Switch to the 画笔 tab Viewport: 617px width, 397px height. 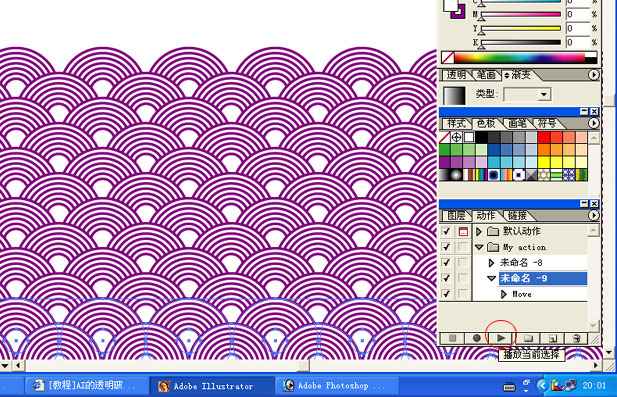tap(517, 124)
